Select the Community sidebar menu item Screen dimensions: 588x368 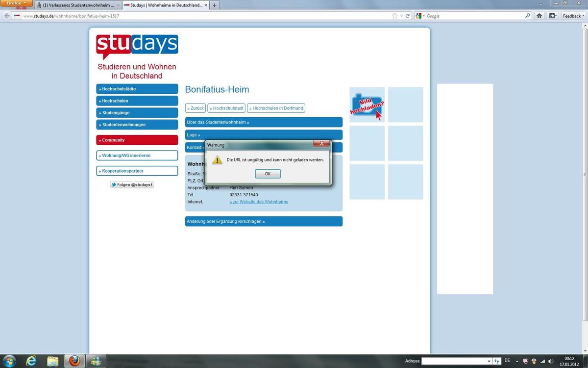coord(137,140)
